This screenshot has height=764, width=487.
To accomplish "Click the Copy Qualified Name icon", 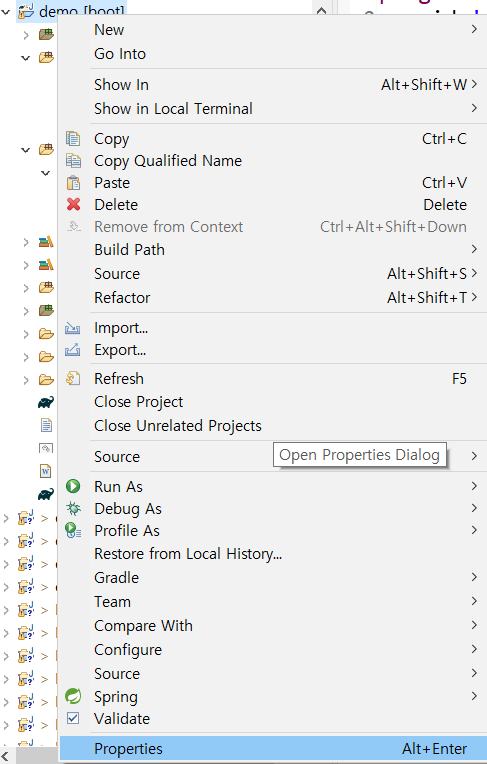I will pos(73,161).
